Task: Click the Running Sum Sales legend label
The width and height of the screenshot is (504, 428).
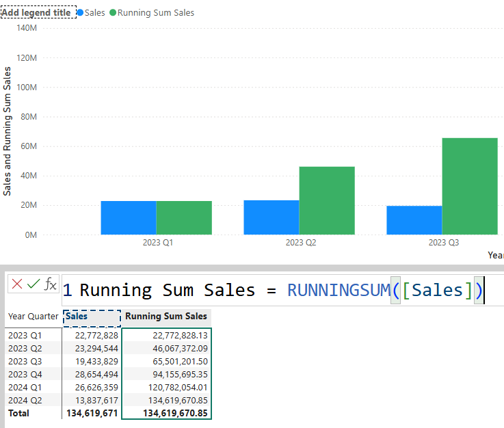Action: [156, 12]
